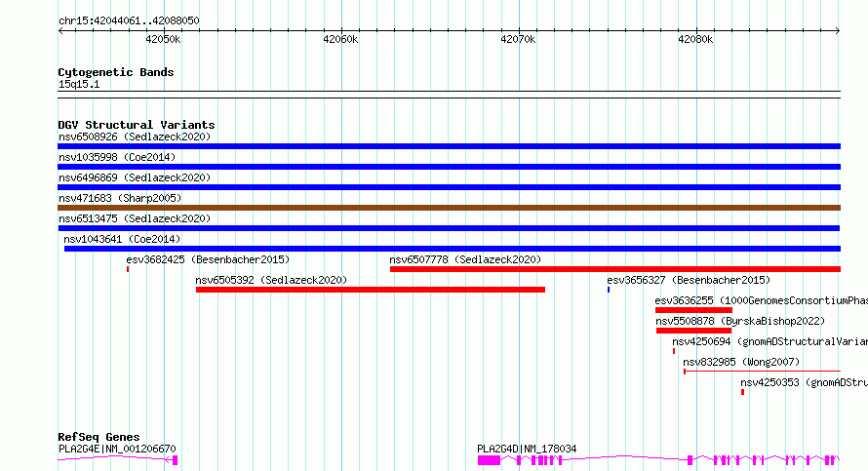Viewport: 868px width, 471px height.
Task: Click the small esv3682425 red marker
Action: pyautogui.click(x=128, y=269)
